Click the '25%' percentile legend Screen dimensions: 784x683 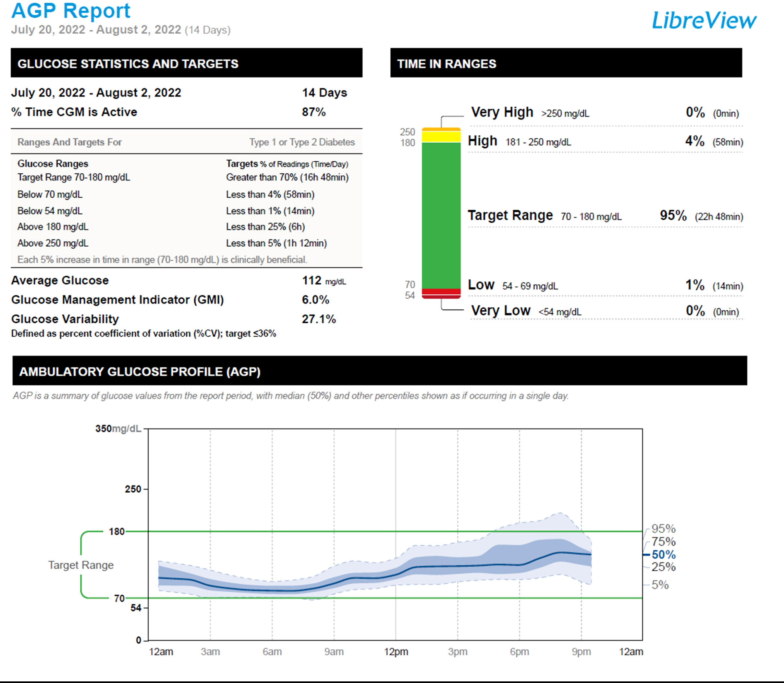(x=664, y=567)
